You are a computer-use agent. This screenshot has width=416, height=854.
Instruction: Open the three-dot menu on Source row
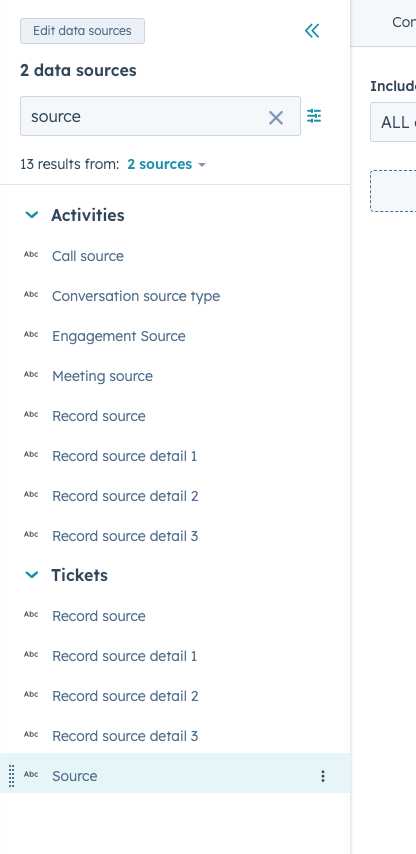point(323,776)
